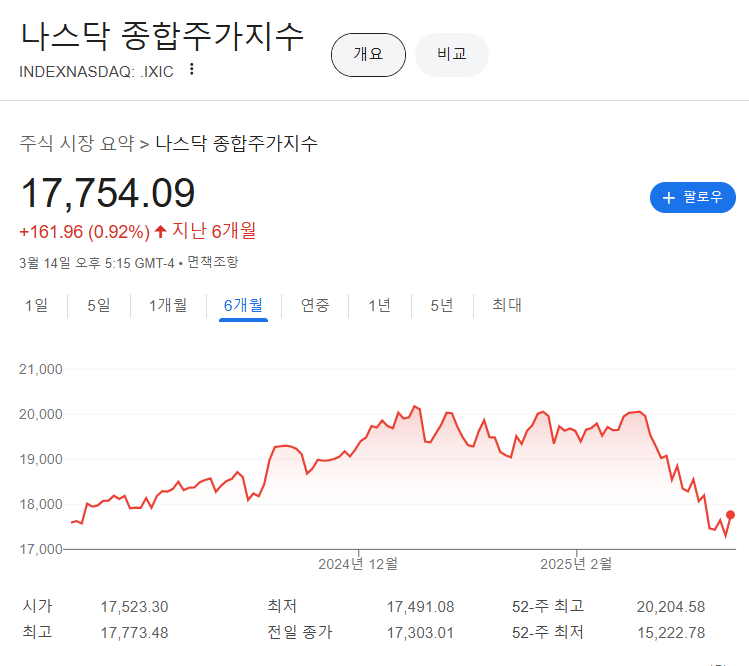Click the 17,000 y-axis label

[x=41, y=549]
